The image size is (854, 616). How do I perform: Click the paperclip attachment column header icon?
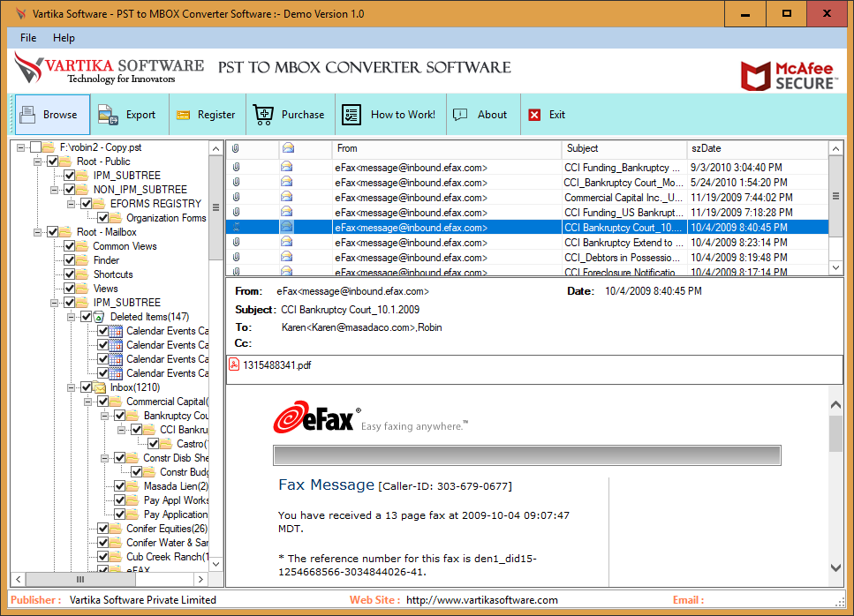pyautogui.click(x=236, y=148)
